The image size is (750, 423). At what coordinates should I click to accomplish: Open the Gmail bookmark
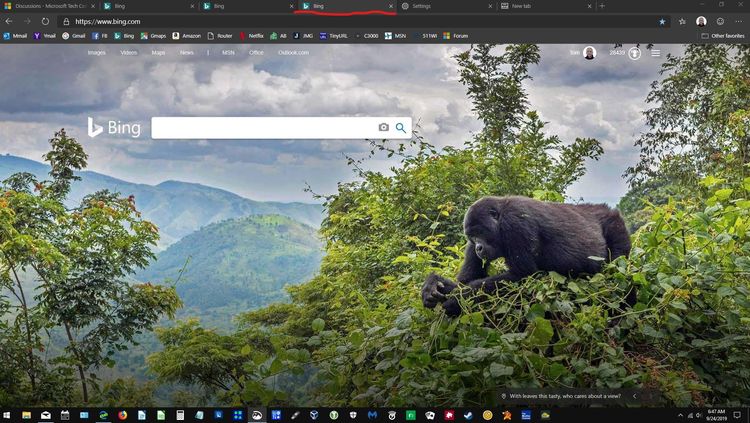74,36
